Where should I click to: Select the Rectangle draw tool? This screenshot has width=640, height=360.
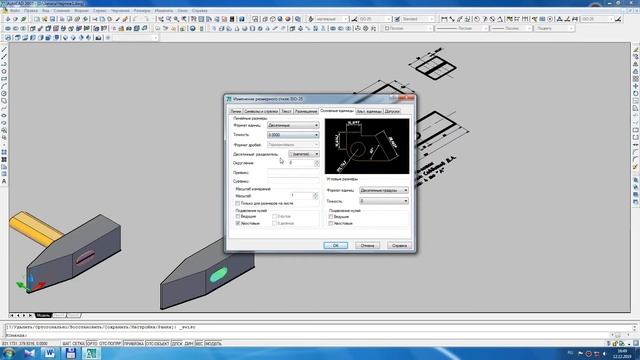pyautogui.click(x=4, y=79)
